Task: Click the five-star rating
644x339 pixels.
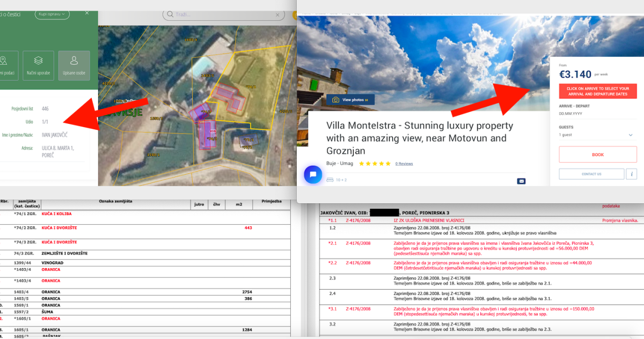Action: coord(375,164)
